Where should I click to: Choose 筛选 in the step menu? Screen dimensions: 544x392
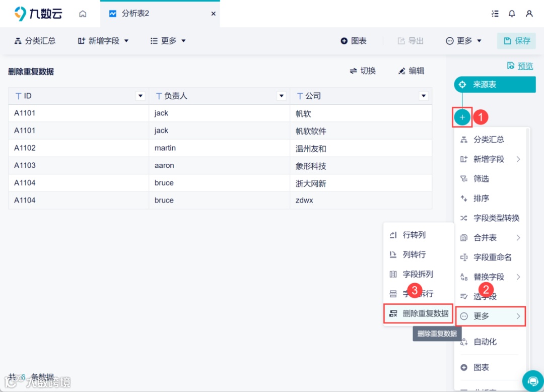490,179
